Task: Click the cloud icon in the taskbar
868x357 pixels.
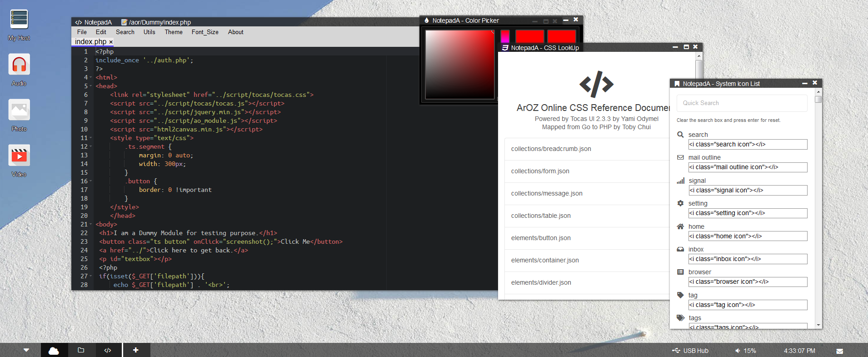Action: pyautogui.click(x=54, y=350)
